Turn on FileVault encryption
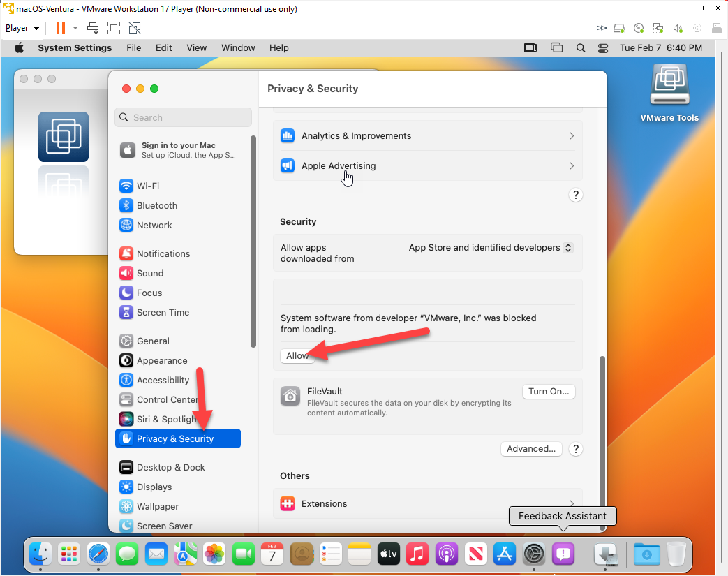This screenshot has height=576, width=728. (548, 392)
